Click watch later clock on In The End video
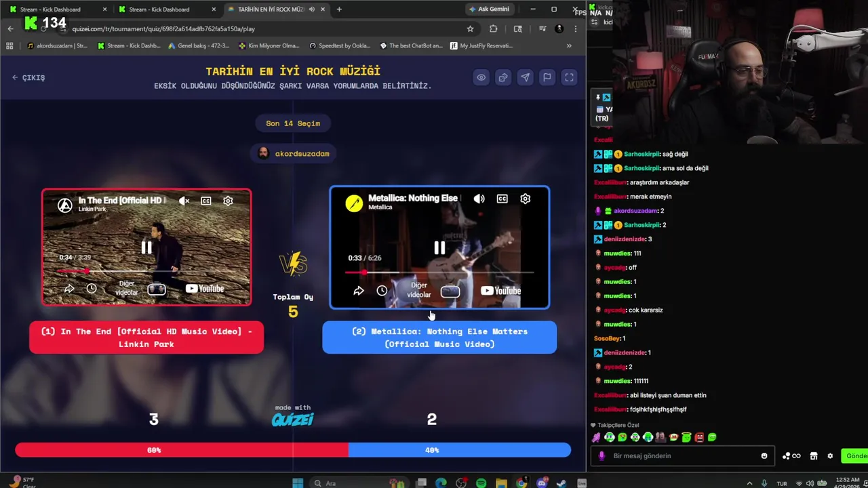Screen dimensions: 868x488 click(x=92, y=289)
